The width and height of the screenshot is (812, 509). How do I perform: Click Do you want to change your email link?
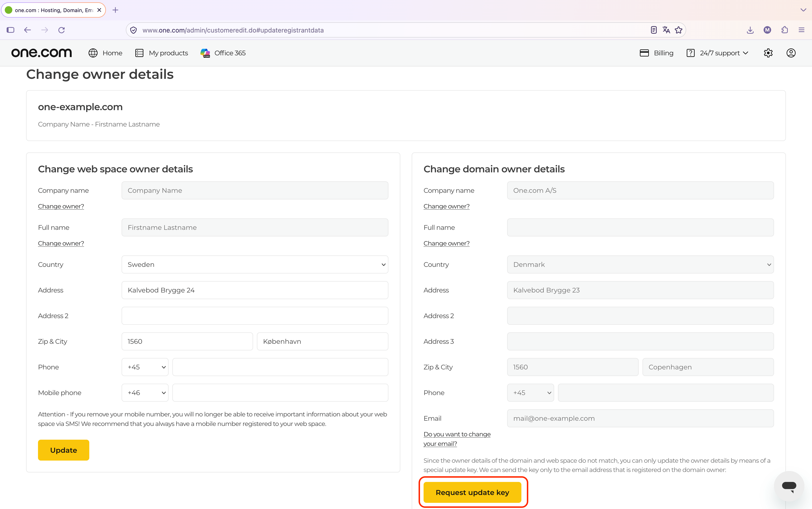457,439
